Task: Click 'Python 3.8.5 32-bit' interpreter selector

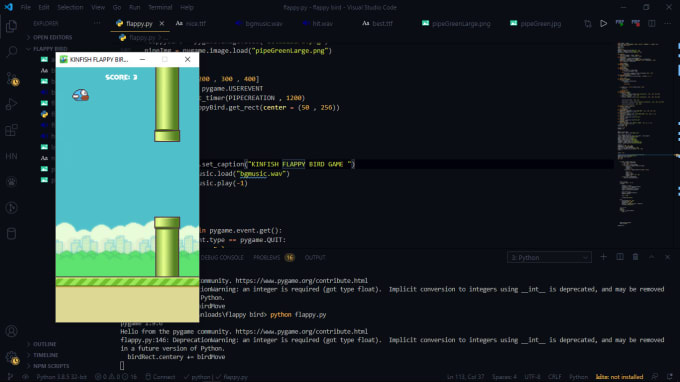Action: click(x=61, y=377)
